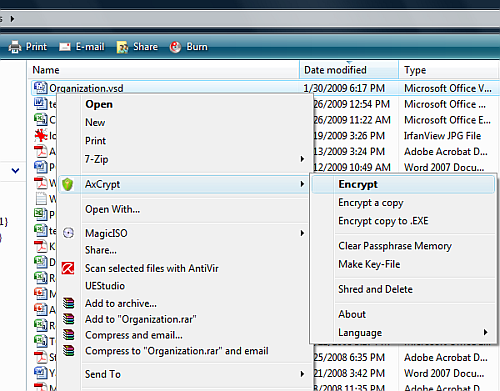The image size is (500, 391).
Task: Choose Clear Passphrase Memory
Action: [395, 246]
